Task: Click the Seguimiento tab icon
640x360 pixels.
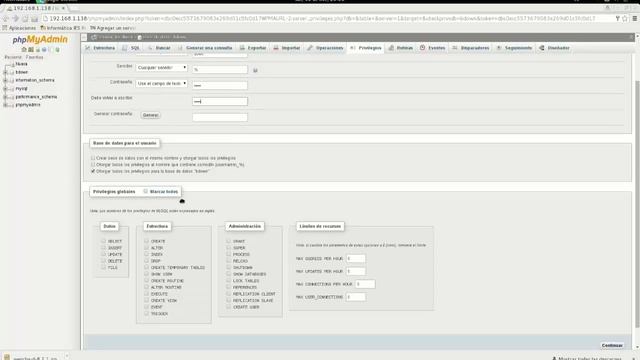Action: click(x=499, y=48)
